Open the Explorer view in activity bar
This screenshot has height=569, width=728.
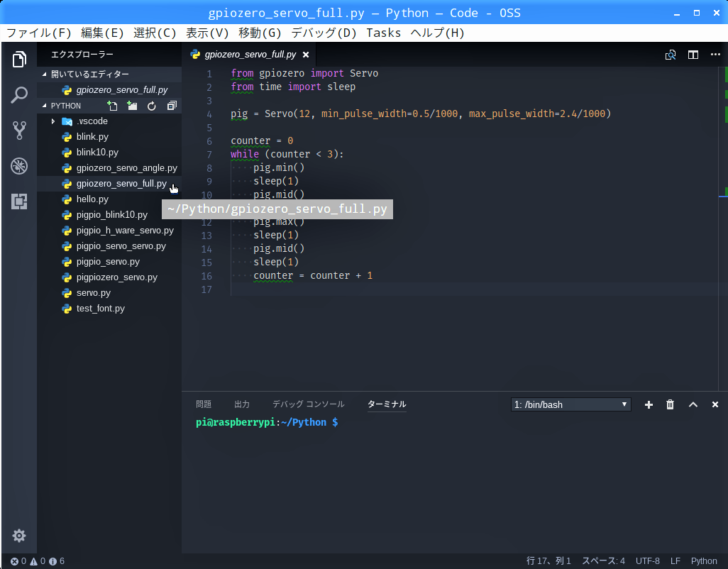(x=19, y=60)
